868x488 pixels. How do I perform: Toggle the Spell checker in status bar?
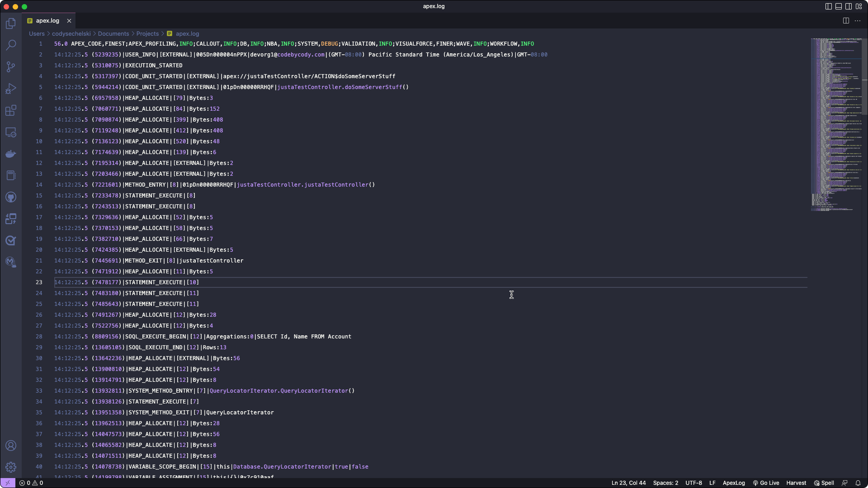click(824, 483)
